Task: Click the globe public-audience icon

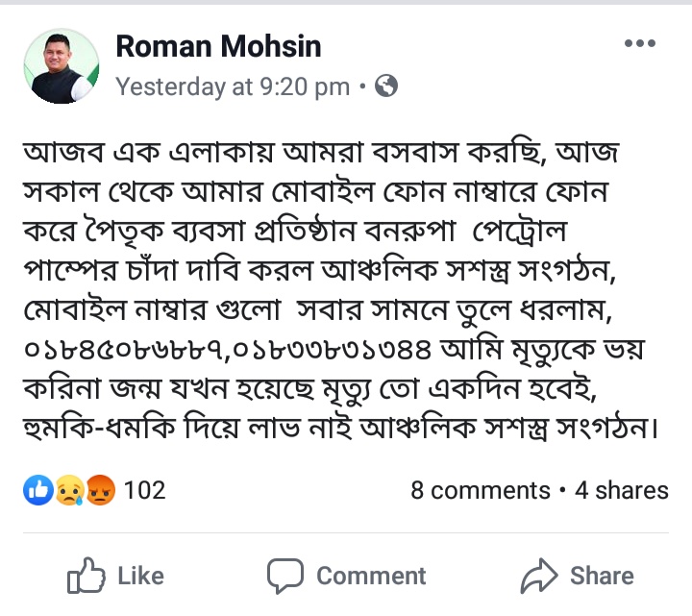Action: point(386,87)
